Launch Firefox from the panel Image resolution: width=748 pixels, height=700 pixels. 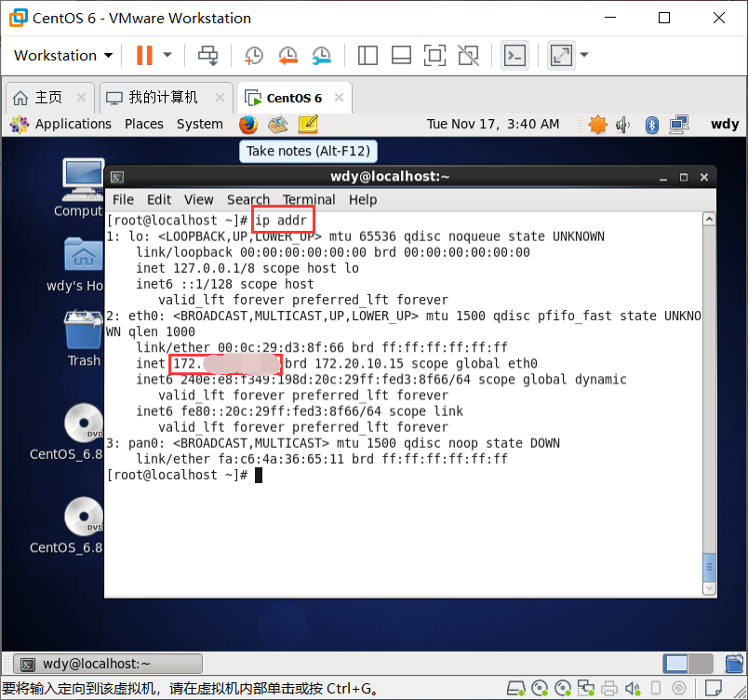(x=248, y=125)
